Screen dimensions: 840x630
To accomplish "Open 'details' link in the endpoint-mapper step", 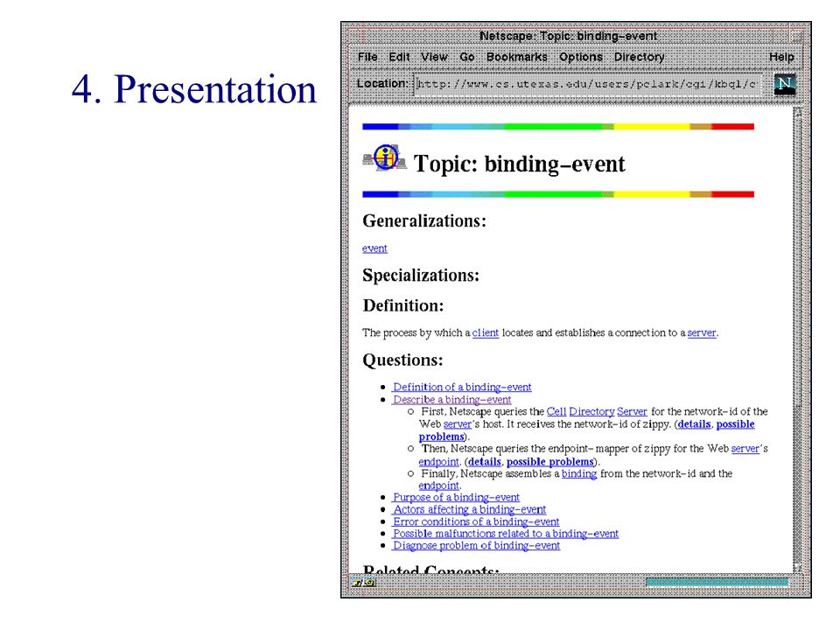I will [x=484, y=462].
